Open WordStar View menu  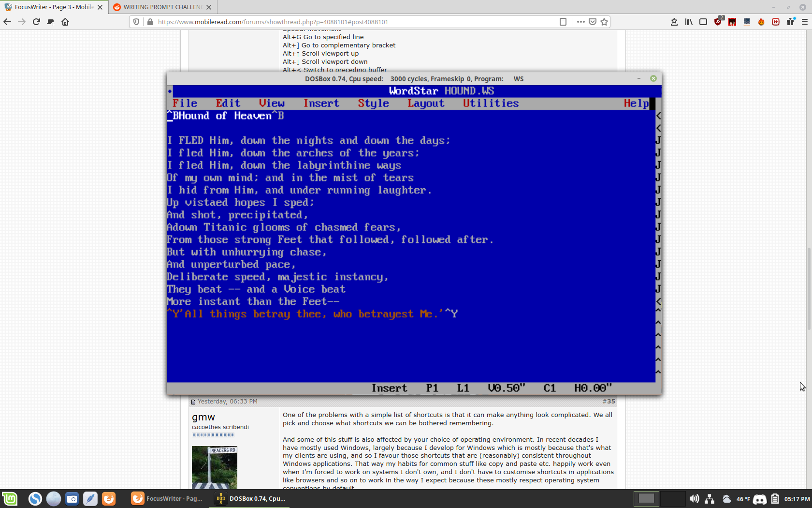click(x=272, y=104)
